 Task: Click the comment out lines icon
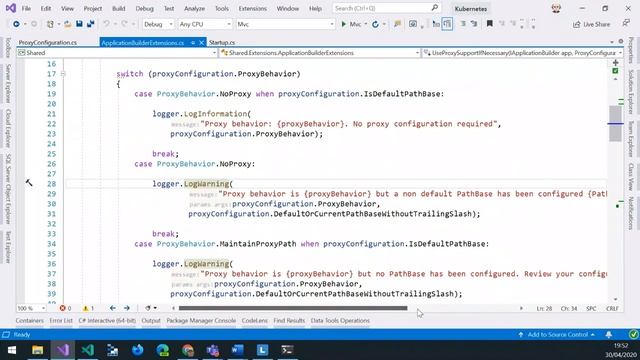click(463, 24)
